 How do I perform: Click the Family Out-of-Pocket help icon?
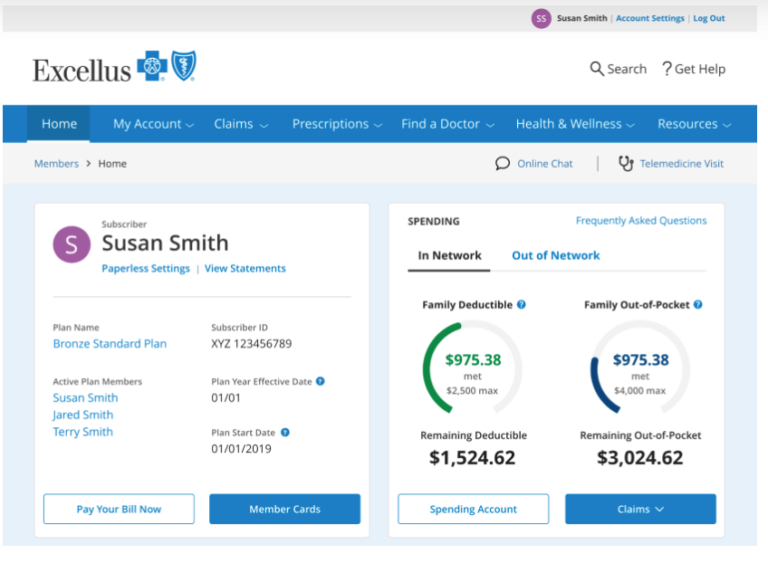coord(698,304)
